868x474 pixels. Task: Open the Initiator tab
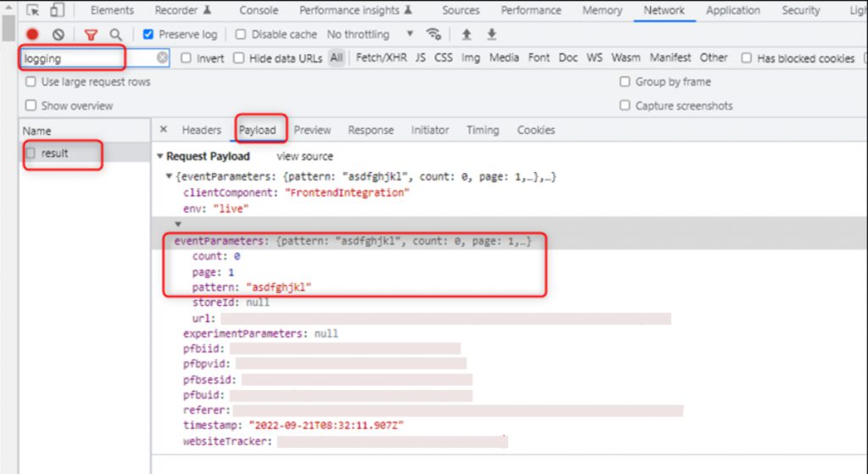[430, 130]
